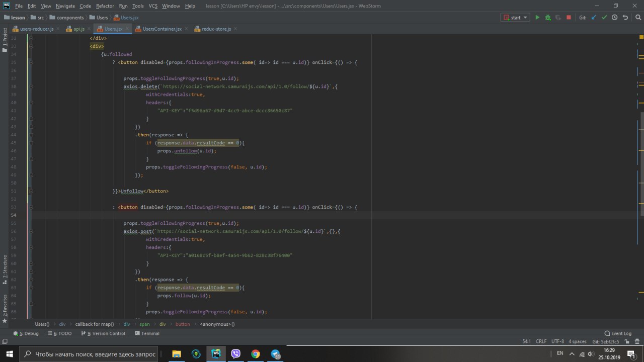Click the Debug bug icon in the toolbar
This screenshot has height=362, width=644.
click(548, 18)
